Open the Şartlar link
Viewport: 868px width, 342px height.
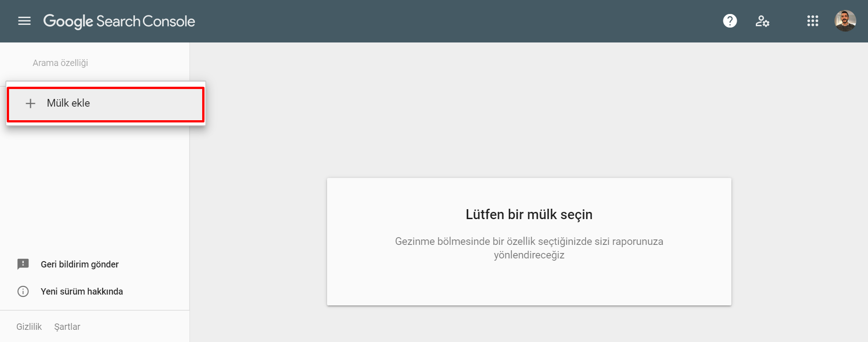(x=67, y=327)
